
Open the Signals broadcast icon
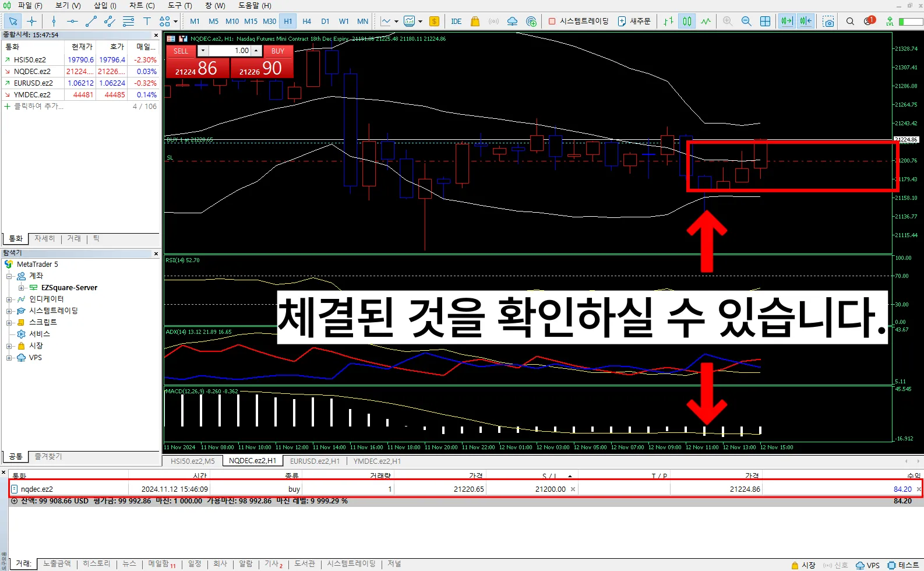[493, 21]
